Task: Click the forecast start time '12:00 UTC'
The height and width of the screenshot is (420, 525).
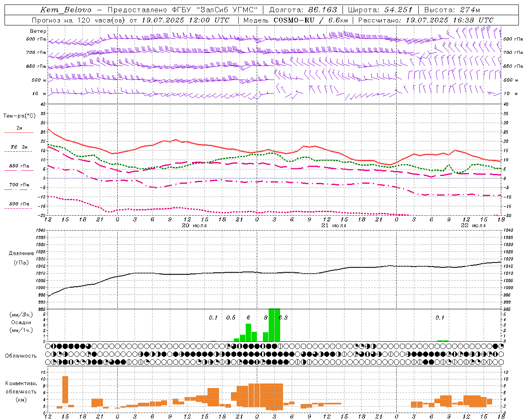Action: tap(210, 20)
